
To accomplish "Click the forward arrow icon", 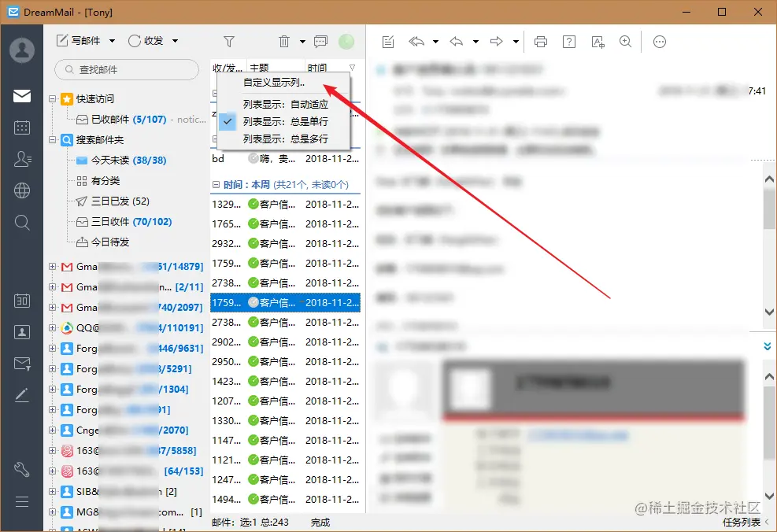I will click(497, 42).
